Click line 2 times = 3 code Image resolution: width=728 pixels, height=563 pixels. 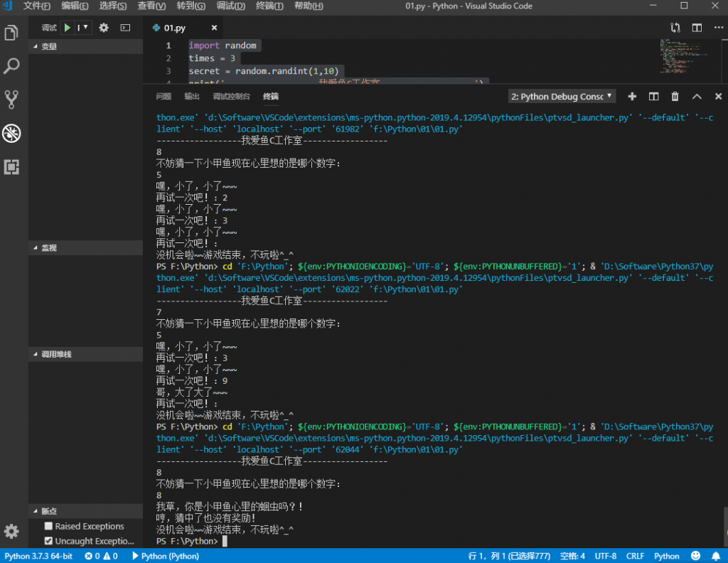point(212,58)
